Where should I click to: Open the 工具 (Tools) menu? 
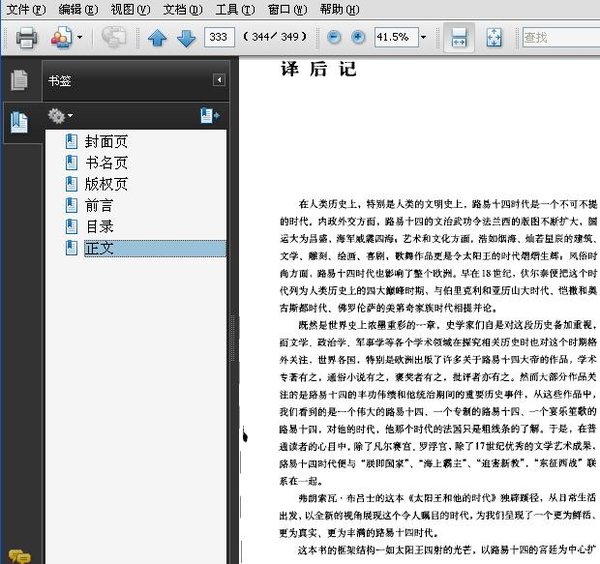click(x=233, y=9)
